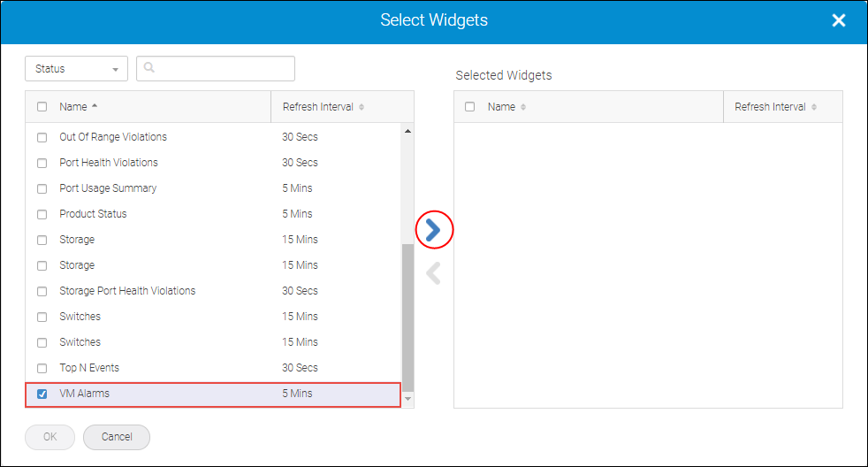Viewport: 868px width, 467px height.
Task: Uncheck the VM Alarms checkbox
Action: (x=42, y=394)
